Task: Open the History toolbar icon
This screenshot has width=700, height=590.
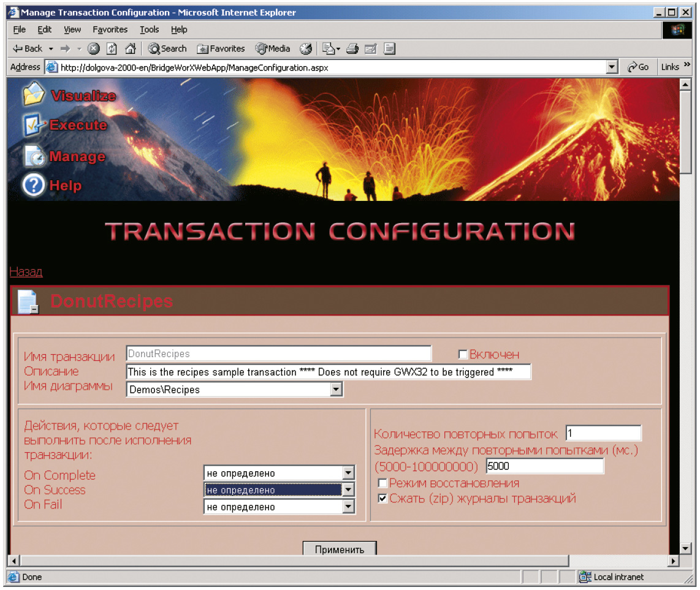Action: click(306, 48)
